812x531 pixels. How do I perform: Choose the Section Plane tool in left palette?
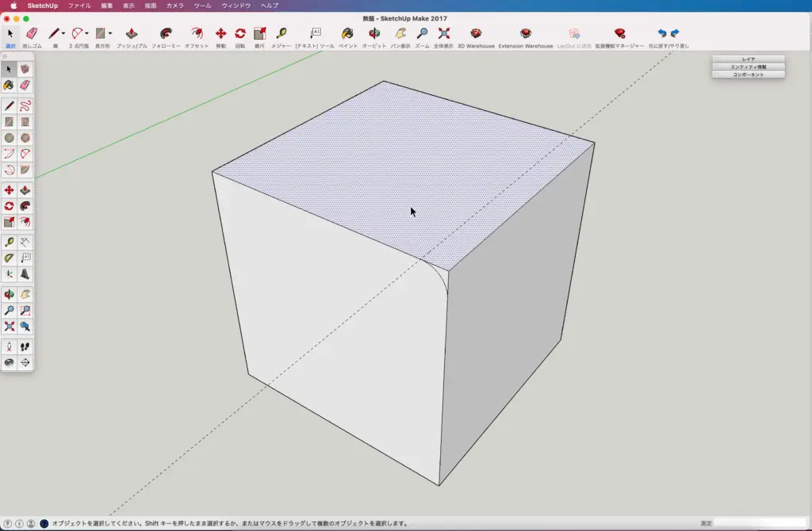click(25, 362)
